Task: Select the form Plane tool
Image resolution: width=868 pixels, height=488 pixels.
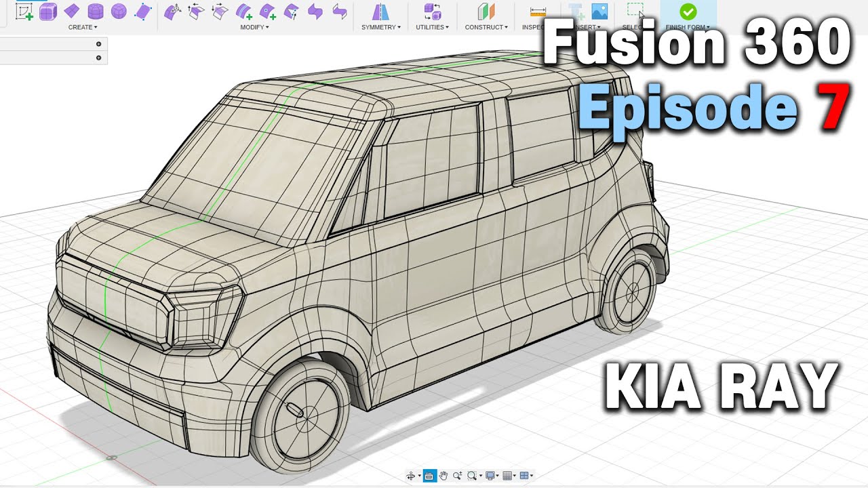Action: pyautogui.click(x=71, y=11)
